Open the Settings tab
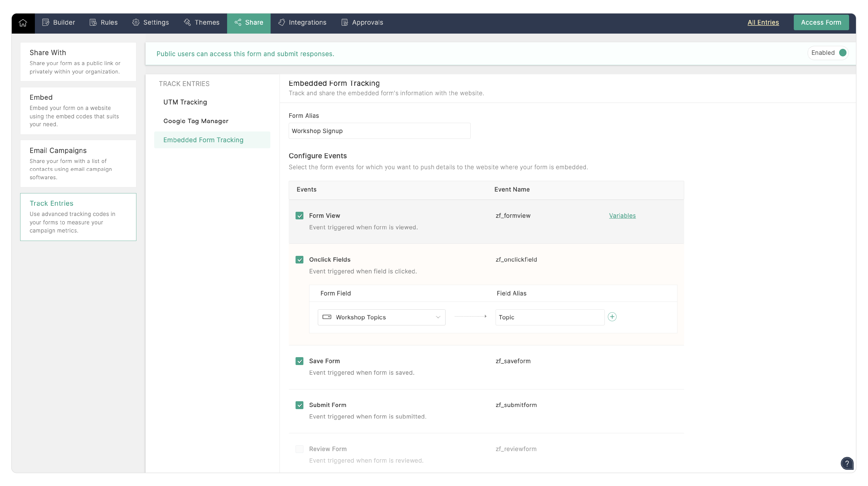The width and height of the screenshot is (868, 486). pos(150,23)
